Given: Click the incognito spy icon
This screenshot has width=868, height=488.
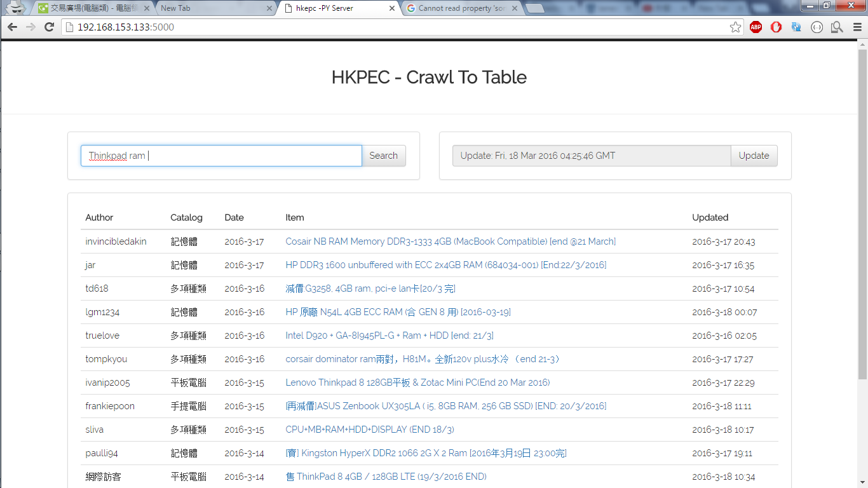Looking at the screenshot, I should point(15,8).
